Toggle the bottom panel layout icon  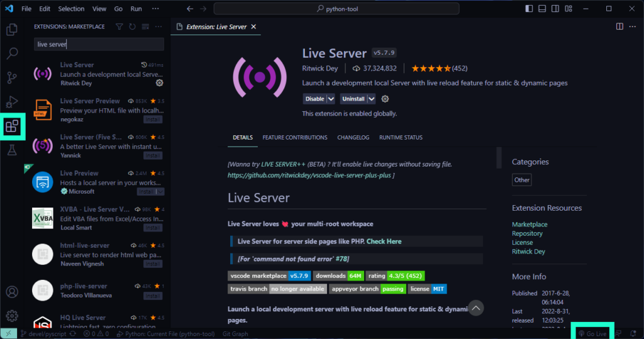[x=542, y=9]
